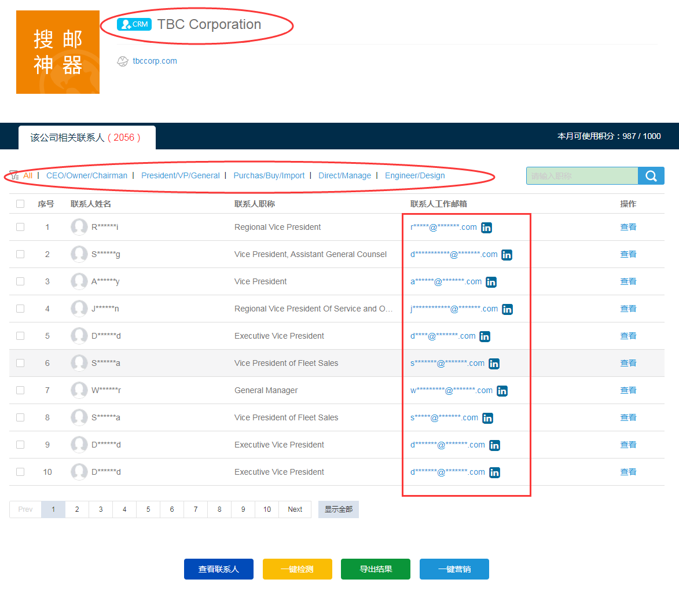Open LinkedIn icon for Regional Vice President row 1
The height and width of the screenshot is (616, 679).
486,228
